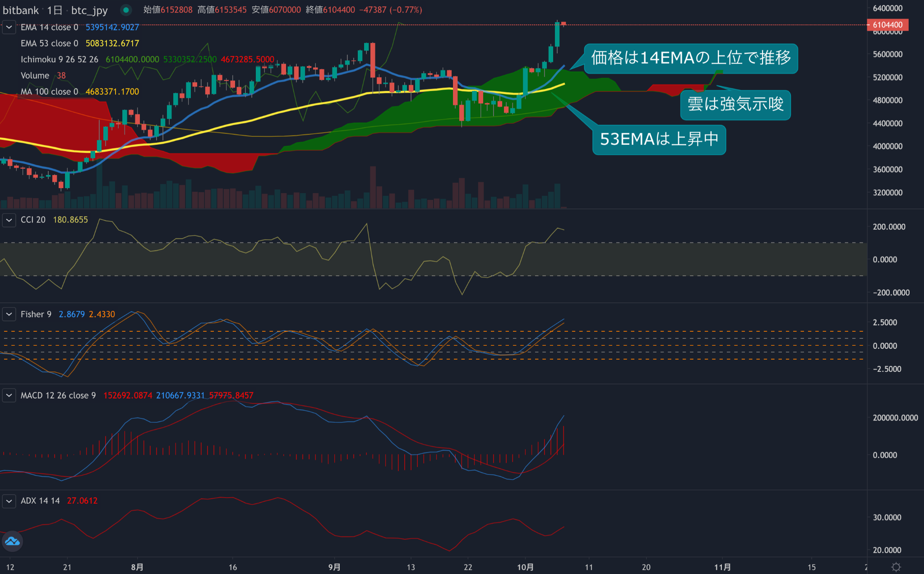The height and width of the screenshot is (574, 924).
Task: Collapse the MACD pane legend
Action: [9, 396]
